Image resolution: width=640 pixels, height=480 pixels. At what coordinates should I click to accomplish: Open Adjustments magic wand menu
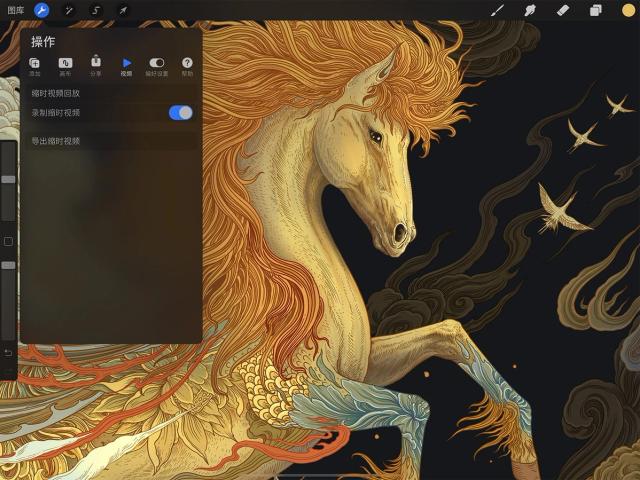[69, 10]
